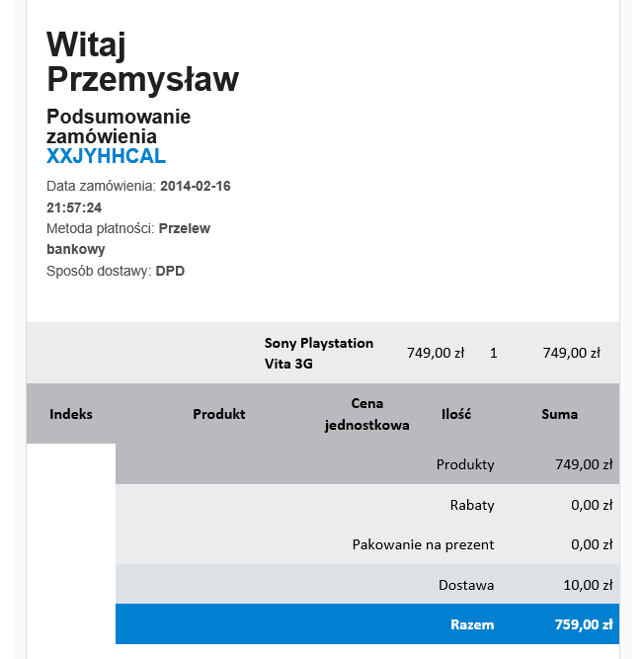Click the product quantity value 1

[x=493, y=353]
